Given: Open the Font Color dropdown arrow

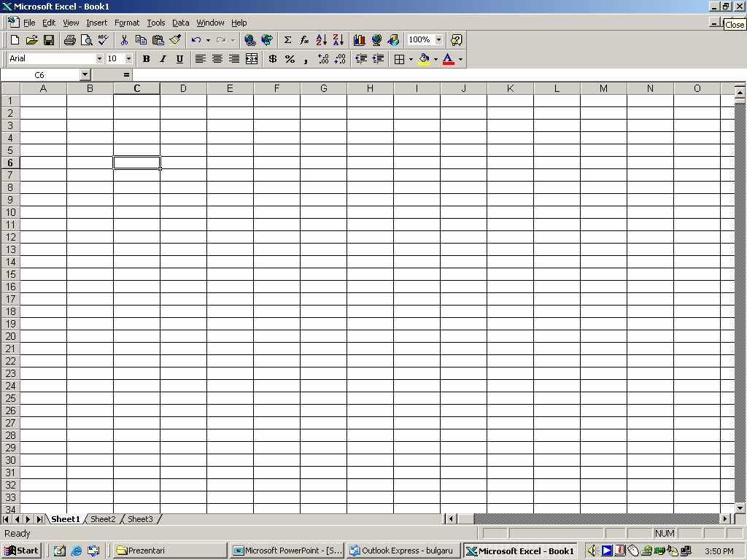Looking at the screenshot, I should (x=461, y=59).
